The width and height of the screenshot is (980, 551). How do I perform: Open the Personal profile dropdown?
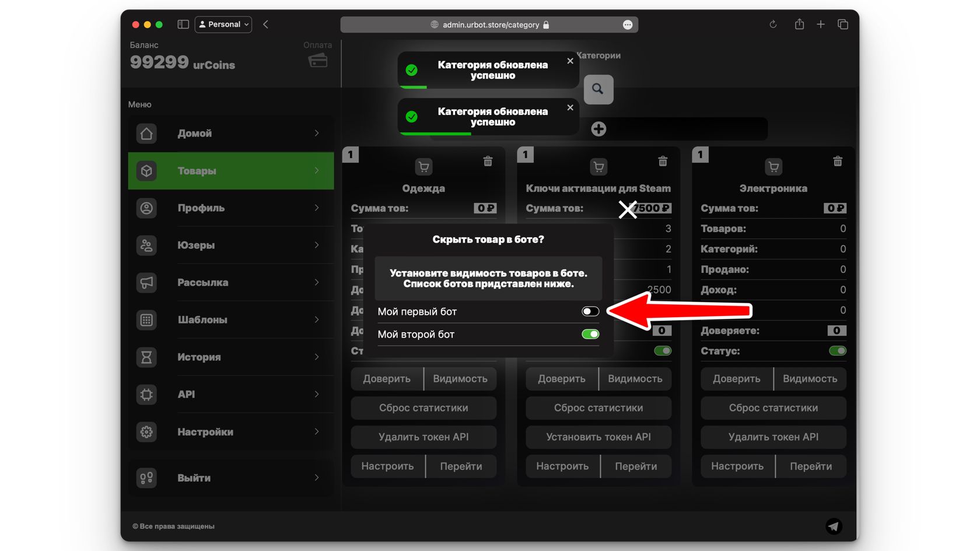(223, 24)
